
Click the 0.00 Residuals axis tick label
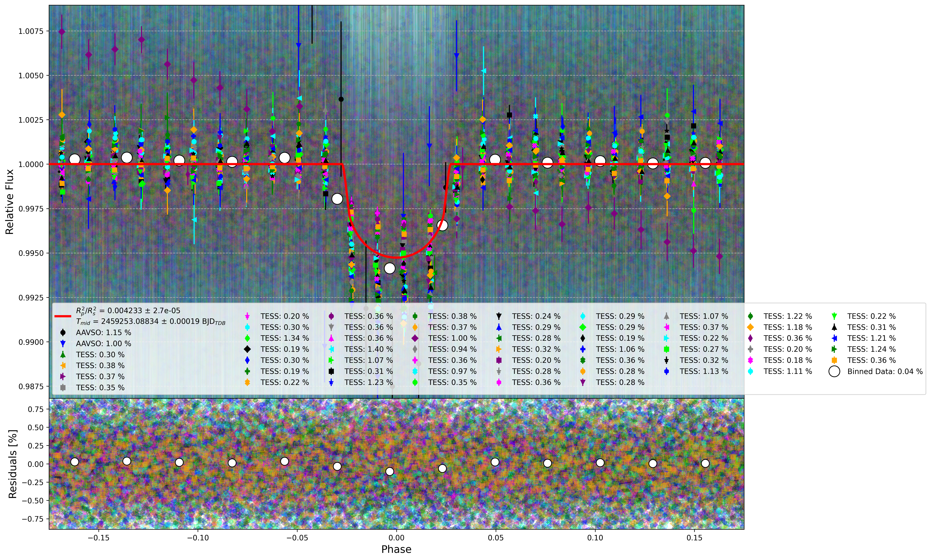coord(36,464)
